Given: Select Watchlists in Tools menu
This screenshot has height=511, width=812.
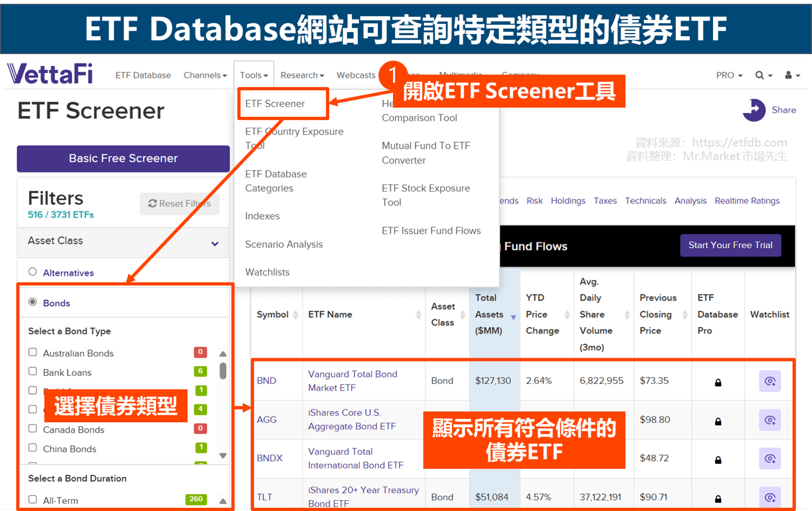Looking at the screenshot, I should tap(267, 272).
